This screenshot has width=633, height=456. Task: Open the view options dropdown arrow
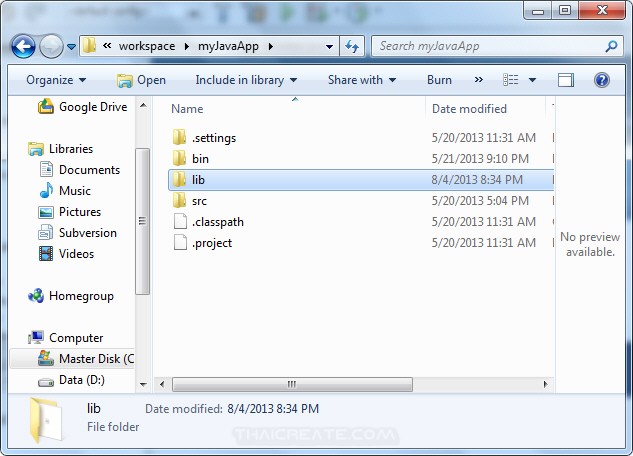[532, 80]
